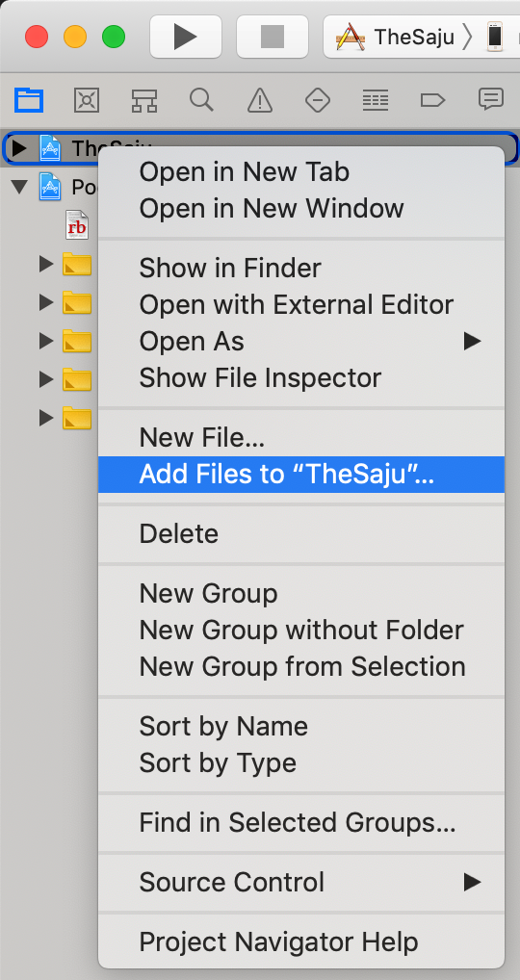Show the Breakpoint navigator tag icon
520x980 pixels.
[x=432, y=100]
